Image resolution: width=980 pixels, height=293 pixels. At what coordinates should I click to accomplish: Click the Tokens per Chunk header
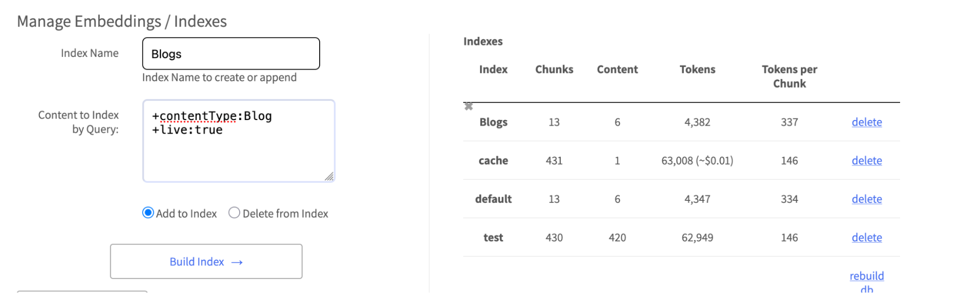[x=789, y=76]
